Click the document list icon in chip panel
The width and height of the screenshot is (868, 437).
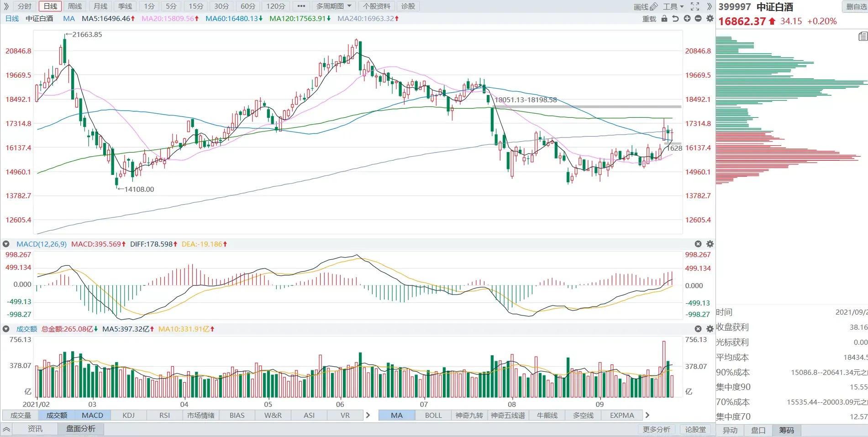pyautogui.click(x=863, y=37)
